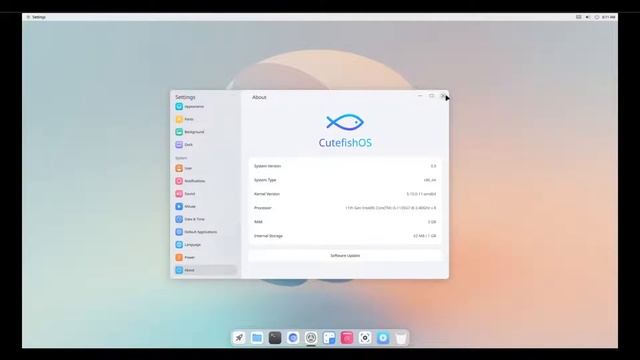
Task: Open the file manager folder icon in dock
Action: [257, 338]
